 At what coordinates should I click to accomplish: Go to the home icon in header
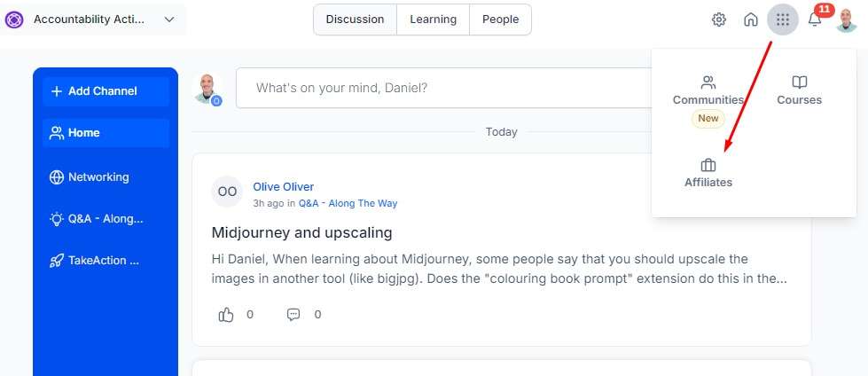pos(751,20)
